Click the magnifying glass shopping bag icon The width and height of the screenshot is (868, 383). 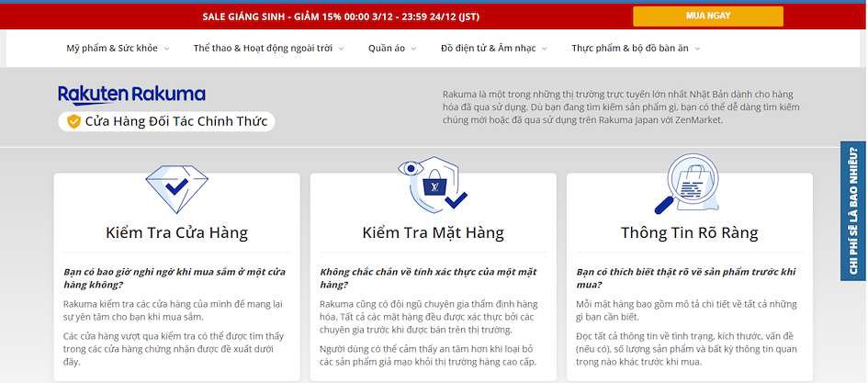pyautogui.click(x=686, y=184)
